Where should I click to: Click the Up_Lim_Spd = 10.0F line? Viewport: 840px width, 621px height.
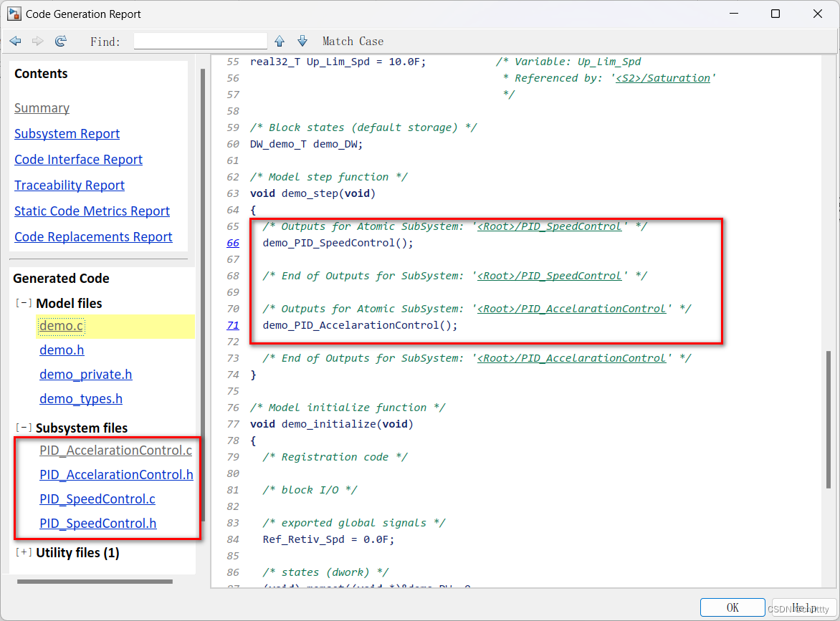pos(338,62)
